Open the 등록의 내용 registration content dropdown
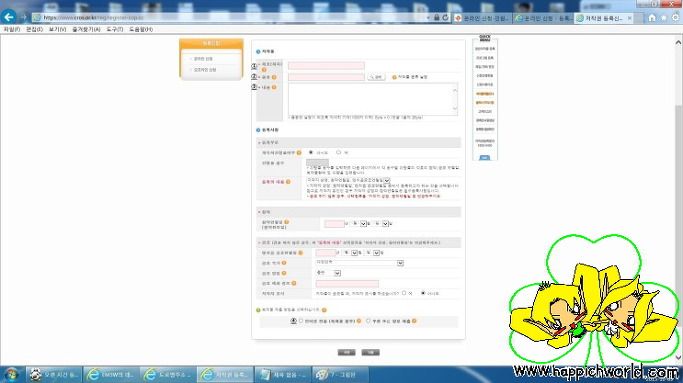683x383 pixels. click(x=348, y=180)
